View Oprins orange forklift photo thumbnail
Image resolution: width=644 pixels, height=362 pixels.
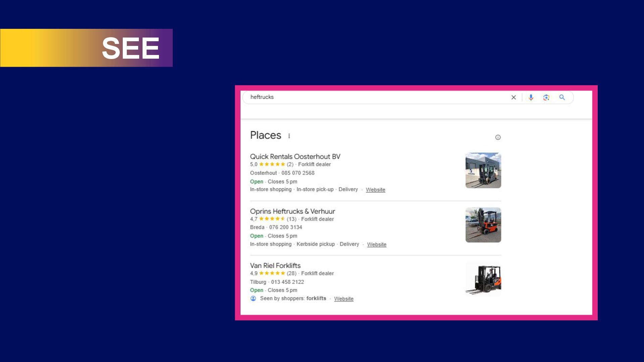pyautogui.click(x=483, y=225)
